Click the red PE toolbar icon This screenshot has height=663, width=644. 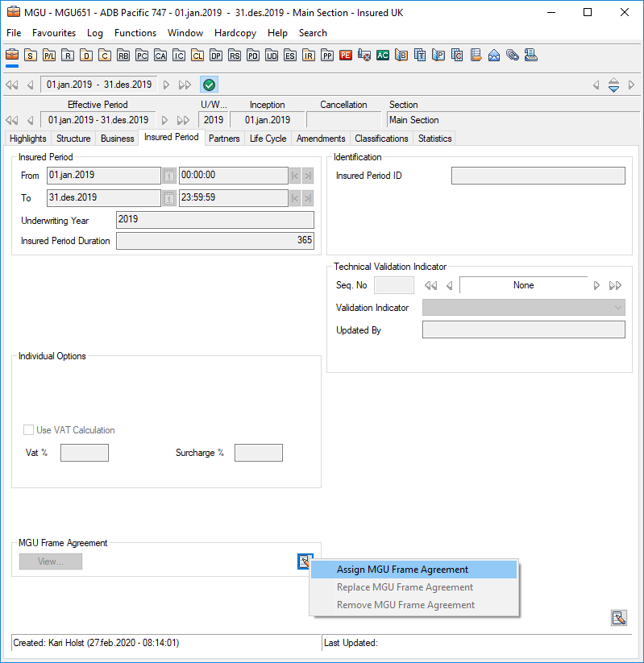tap(346, 56)
